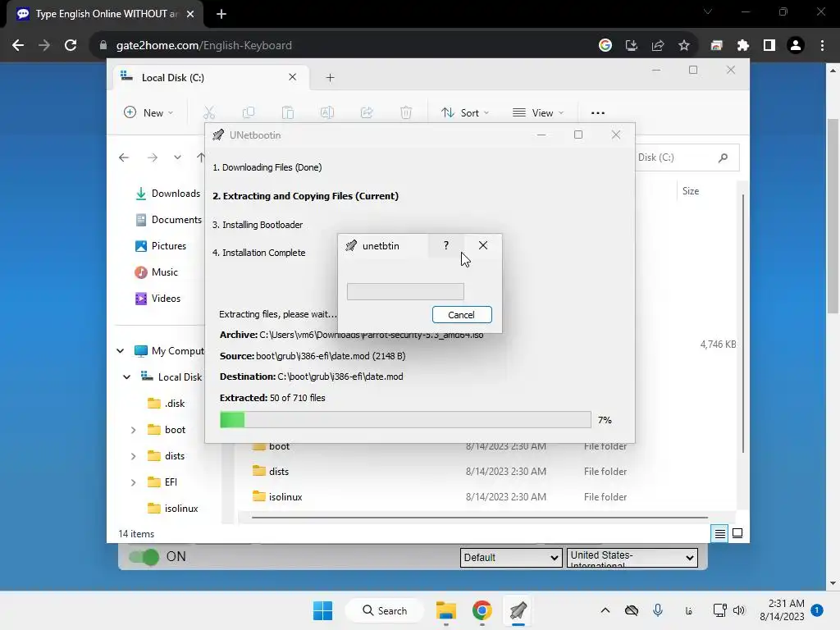
Task: Collapse the Local Disk tree node
Action: [x=126, y=377]
